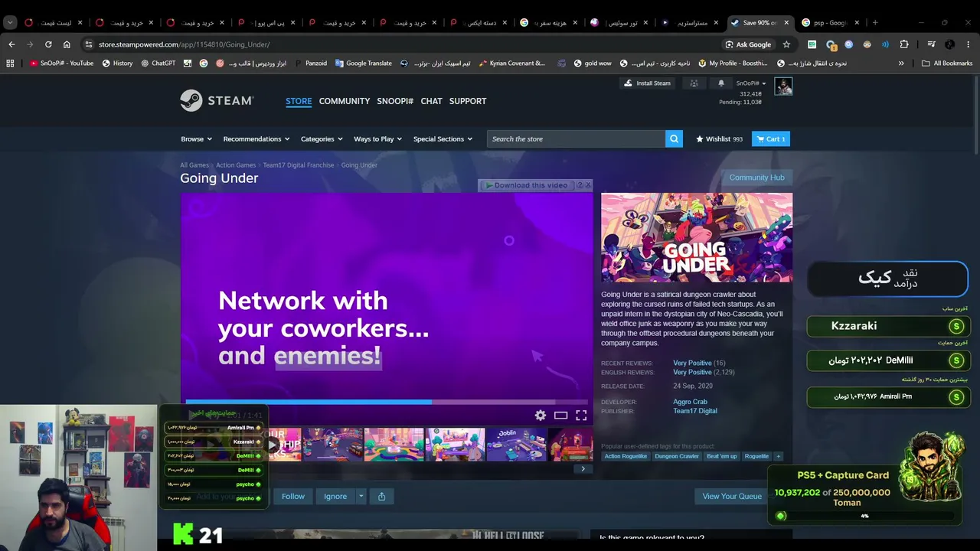Open the SNOOPI# menu in Steam header

395,101
